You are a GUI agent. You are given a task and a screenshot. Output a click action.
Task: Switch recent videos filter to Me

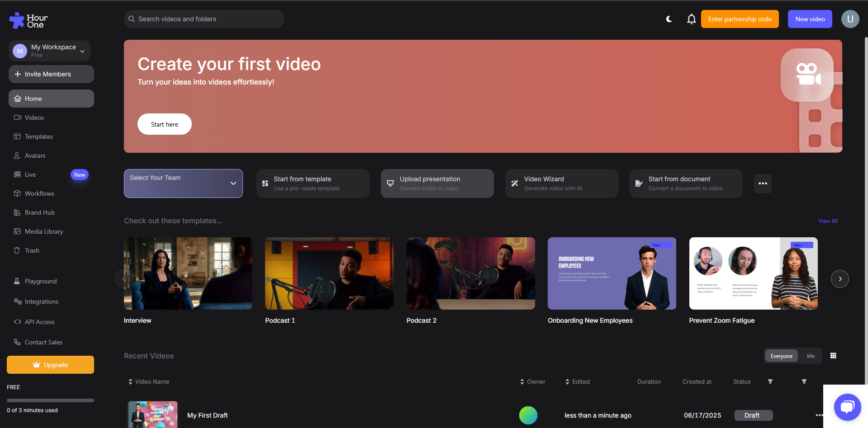811,356
